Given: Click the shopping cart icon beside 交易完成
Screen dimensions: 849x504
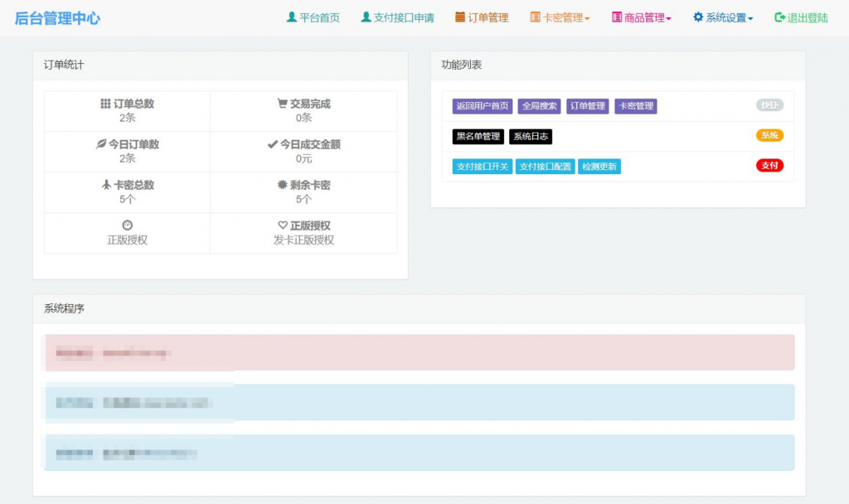Looking at the screenshot, I should click(282, 103).
